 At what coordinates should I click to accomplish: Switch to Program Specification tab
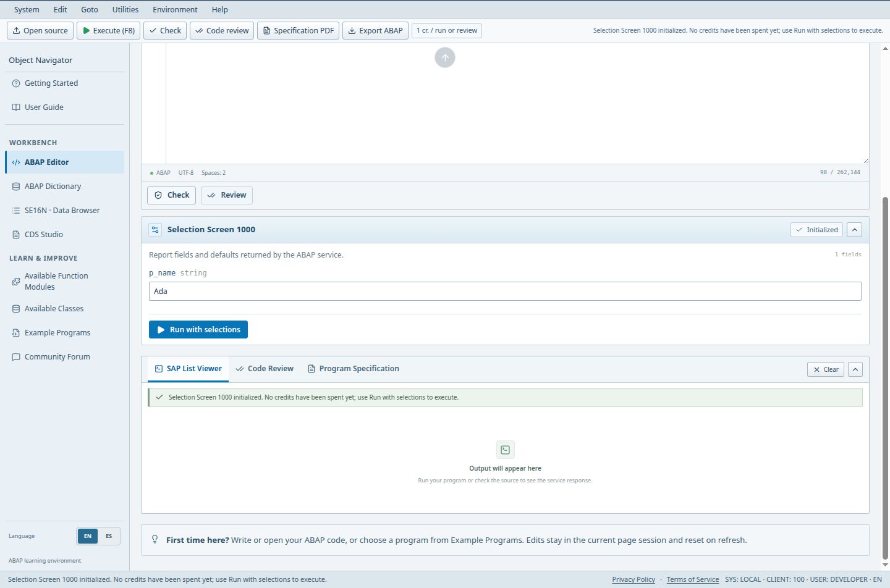point(354,369)
